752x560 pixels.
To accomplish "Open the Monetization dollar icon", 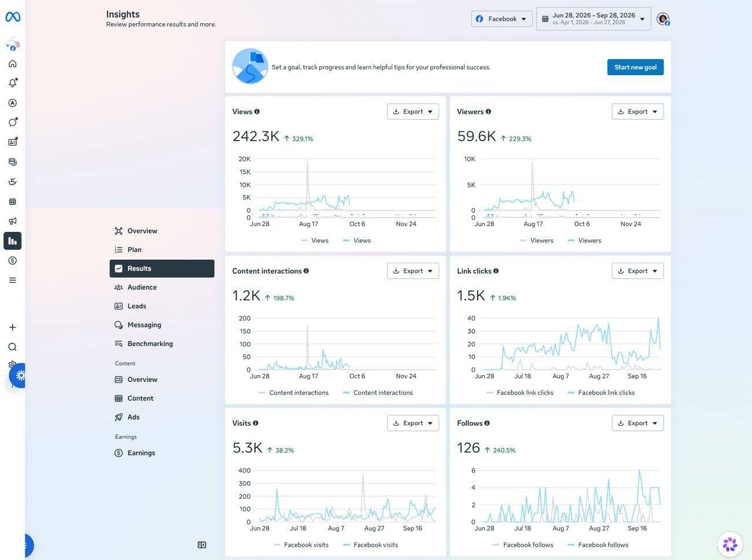I will click(13, 260).
